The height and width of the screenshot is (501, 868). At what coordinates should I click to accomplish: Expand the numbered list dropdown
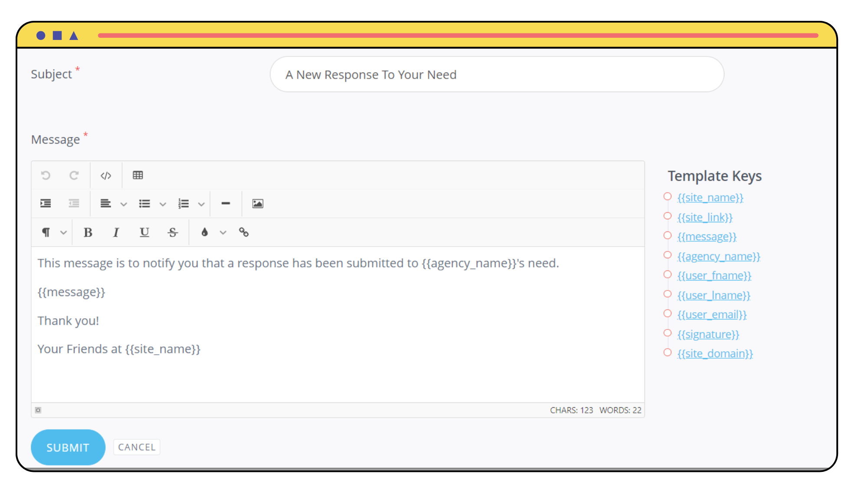[200, 204]
